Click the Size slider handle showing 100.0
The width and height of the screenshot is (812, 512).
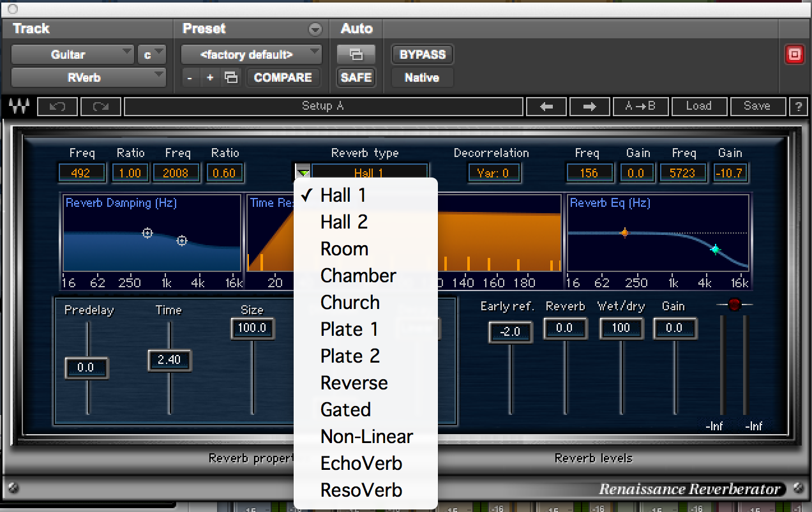[252, 328]
